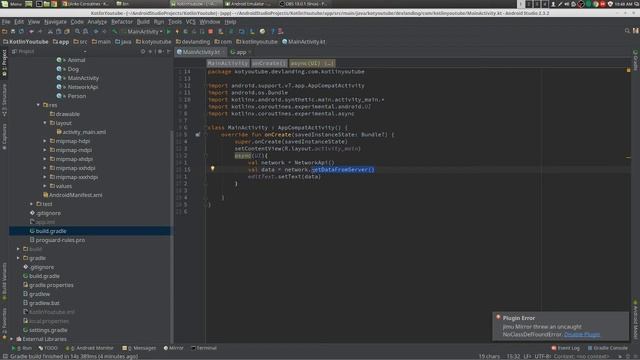Expand the mipmap-mdpi folder
The image size is (640, 360).
pos(45,150)
